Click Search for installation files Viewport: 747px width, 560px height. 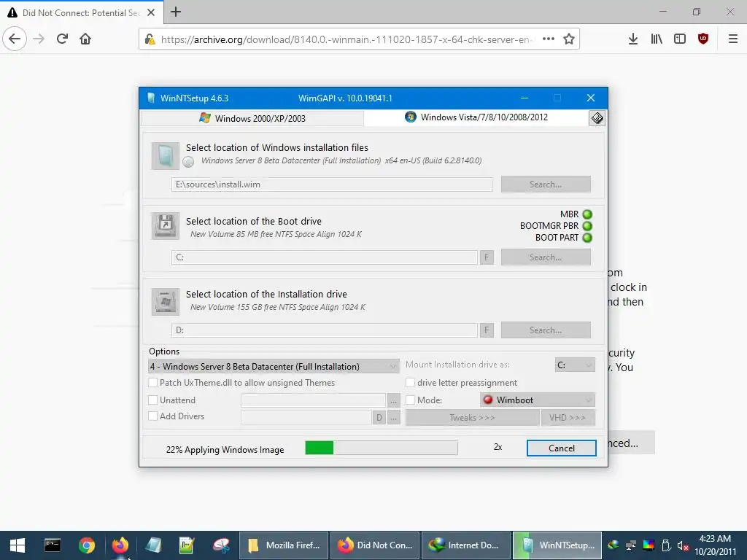pyautogui.click(x=546, y=184)
